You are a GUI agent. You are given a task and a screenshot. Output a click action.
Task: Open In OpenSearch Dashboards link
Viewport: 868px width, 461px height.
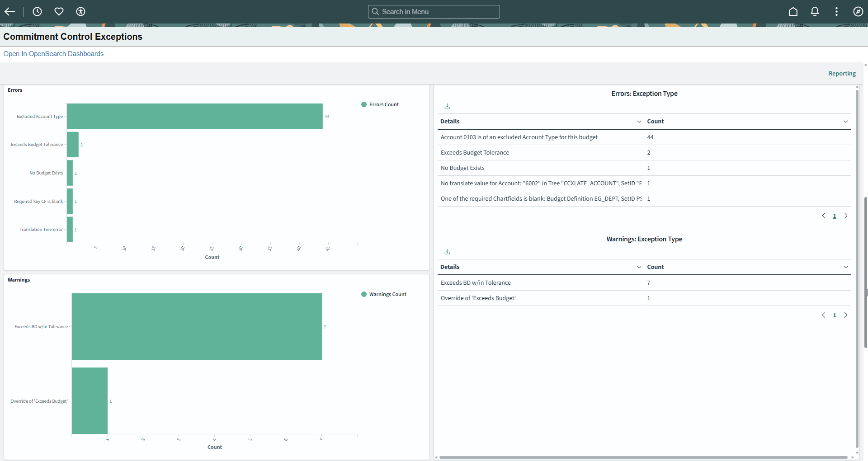pyautogui.click(x=53, y=54)
